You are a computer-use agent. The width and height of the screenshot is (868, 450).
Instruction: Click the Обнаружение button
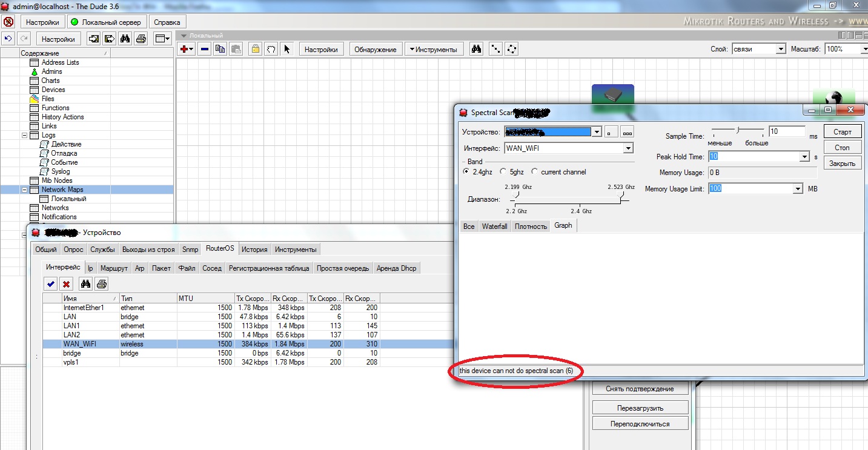pos(375,49)
